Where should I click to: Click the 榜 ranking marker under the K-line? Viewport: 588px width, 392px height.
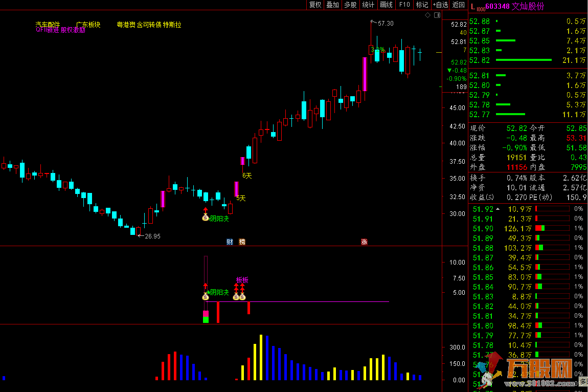pos(242,242)
